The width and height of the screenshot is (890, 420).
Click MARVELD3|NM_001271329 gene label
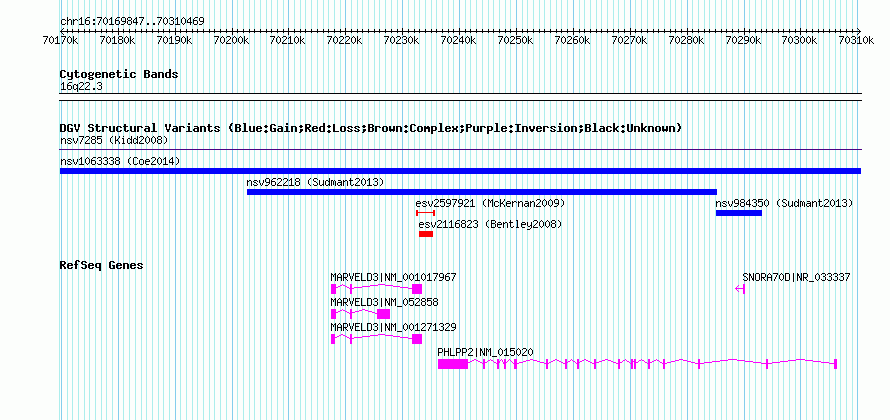coord(393,327)
